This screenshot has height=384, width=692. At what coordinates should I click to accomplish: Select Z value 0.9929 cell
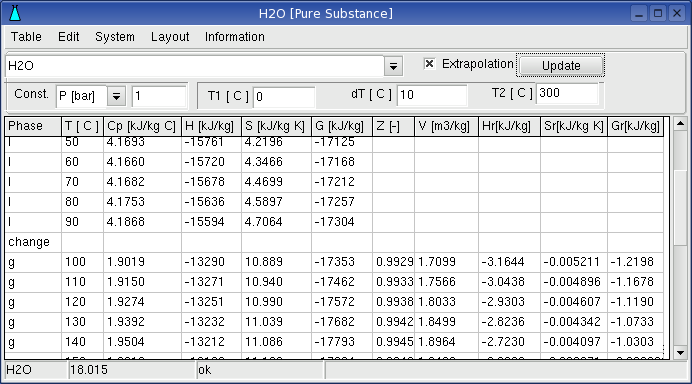pos(393,262)
